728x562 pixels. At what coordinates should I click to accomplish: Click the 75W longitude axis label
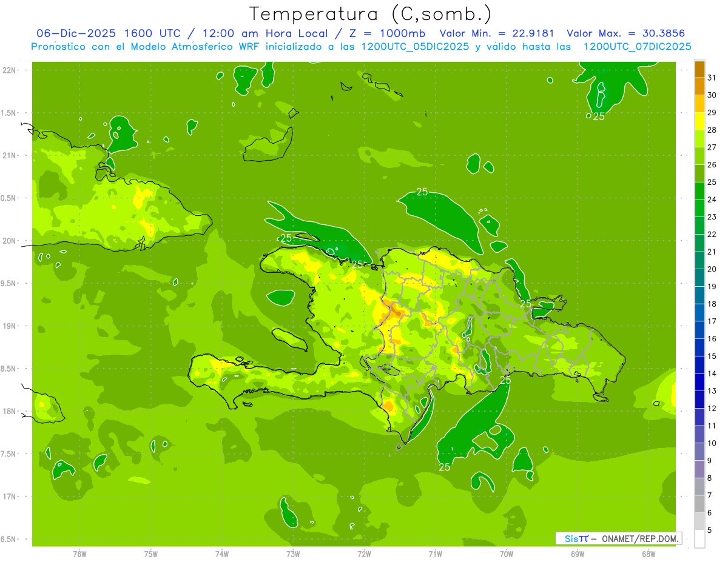pyautogui.click(x=150, y=554)
